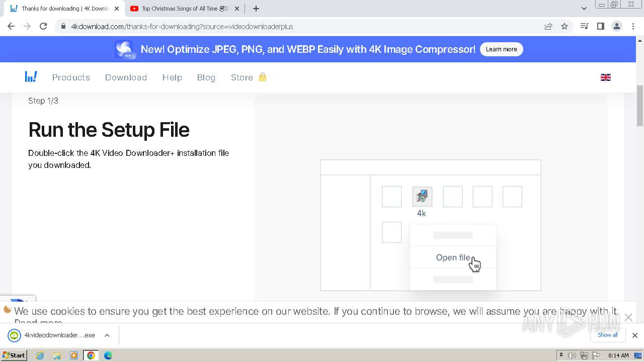The image size is (644, 362).
Task: Toggle browser side panel
Action: [x=600, y=27]
